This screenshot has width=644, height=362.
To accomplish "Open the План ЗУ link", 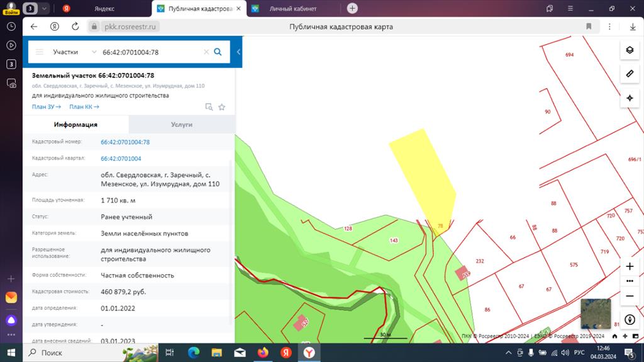I will coord(47,106).
